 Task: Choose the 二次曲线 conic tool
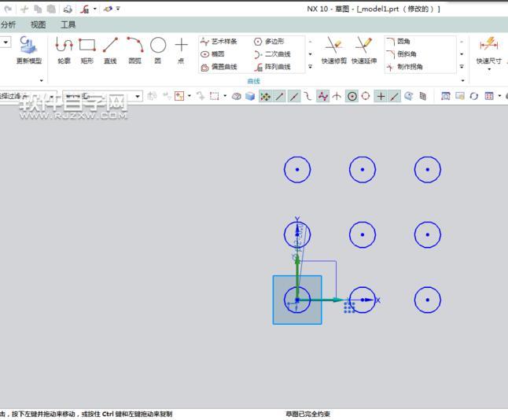(272, 54)
